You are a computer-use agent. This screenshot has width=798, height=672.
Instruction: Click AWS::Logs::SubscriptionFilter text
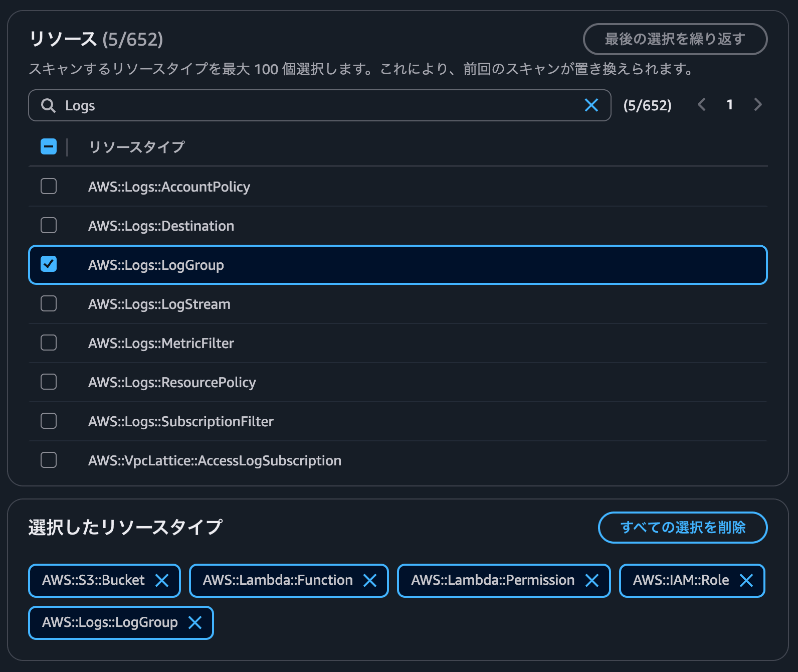[x=181, y=421]
